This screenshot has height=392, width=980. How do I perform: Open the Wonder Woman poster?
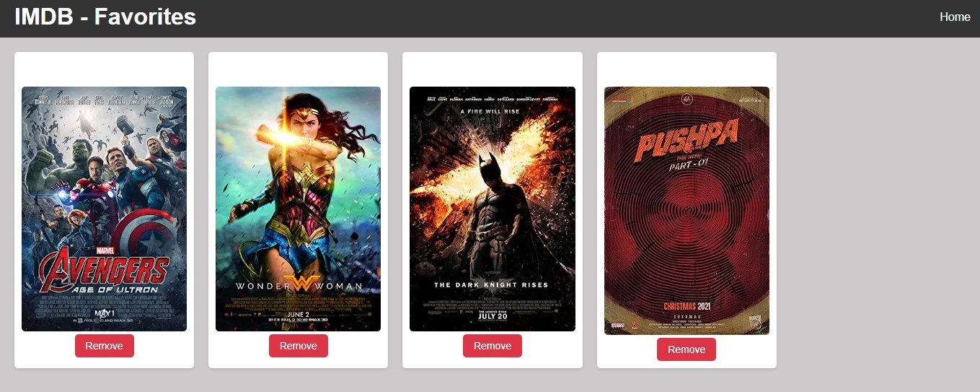[298, 209]
